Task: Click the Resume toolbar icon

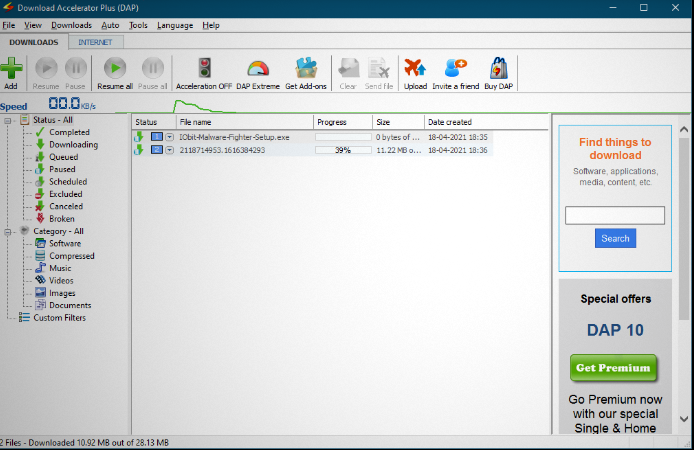Action: click(46, 68)
